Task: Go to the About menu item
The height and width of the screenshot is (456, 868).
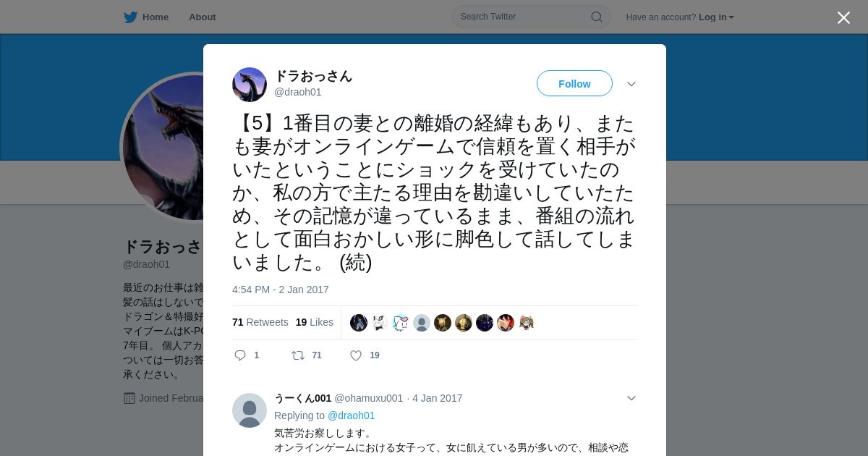Action: (203, 17)
